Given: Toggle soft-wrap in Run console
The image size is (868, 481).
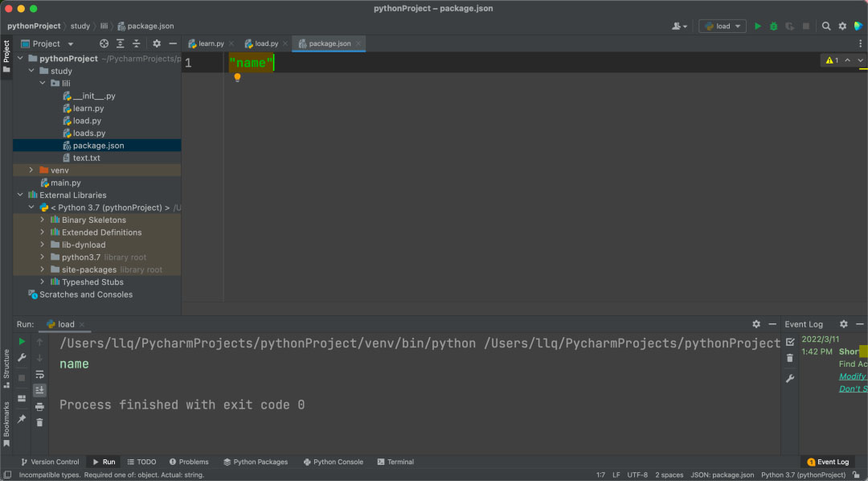Looking at the screenshot, I should (x=40, y=375).
